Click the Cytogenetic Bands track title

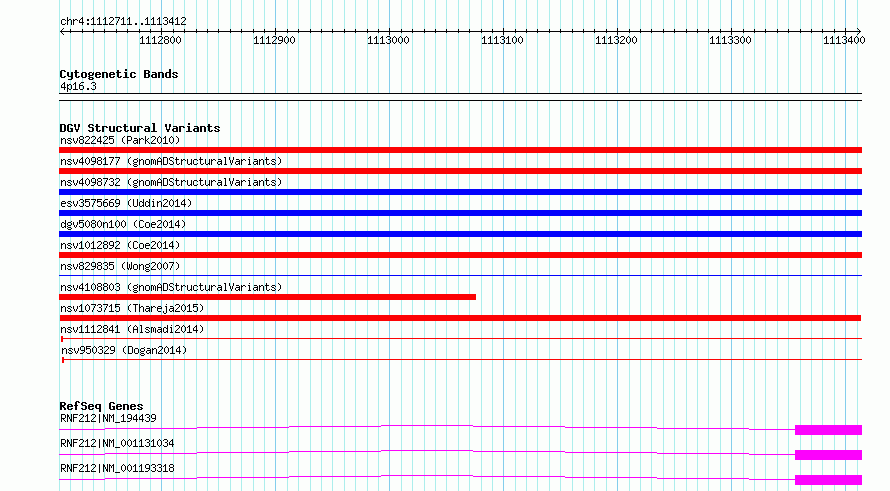[x=119, y=74]
